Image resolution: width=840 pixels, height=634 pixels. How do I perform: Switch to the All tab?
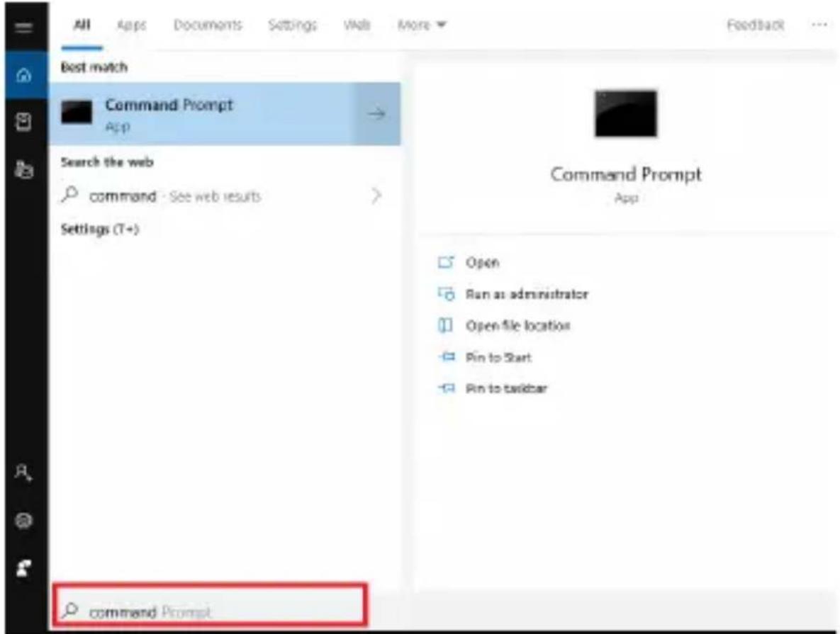[x=82, y=25]
